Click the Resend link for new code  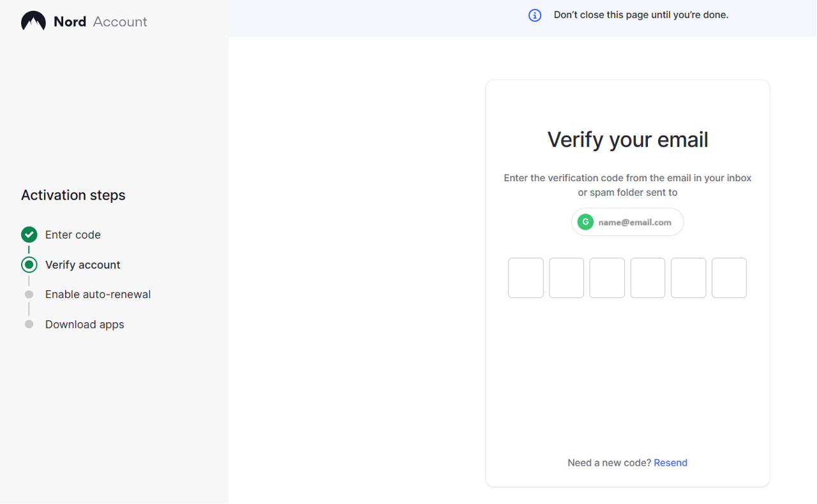tap(670, 463)
